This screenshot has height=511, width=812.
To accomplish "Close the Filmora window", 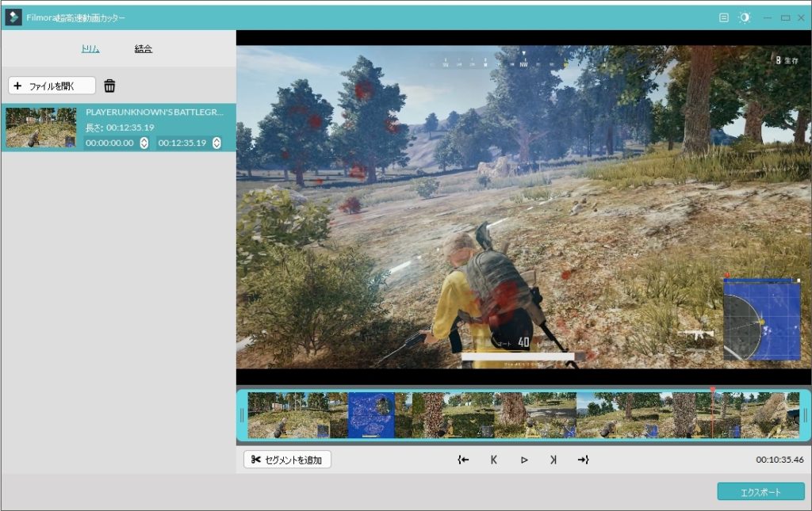I will [802, 17].
